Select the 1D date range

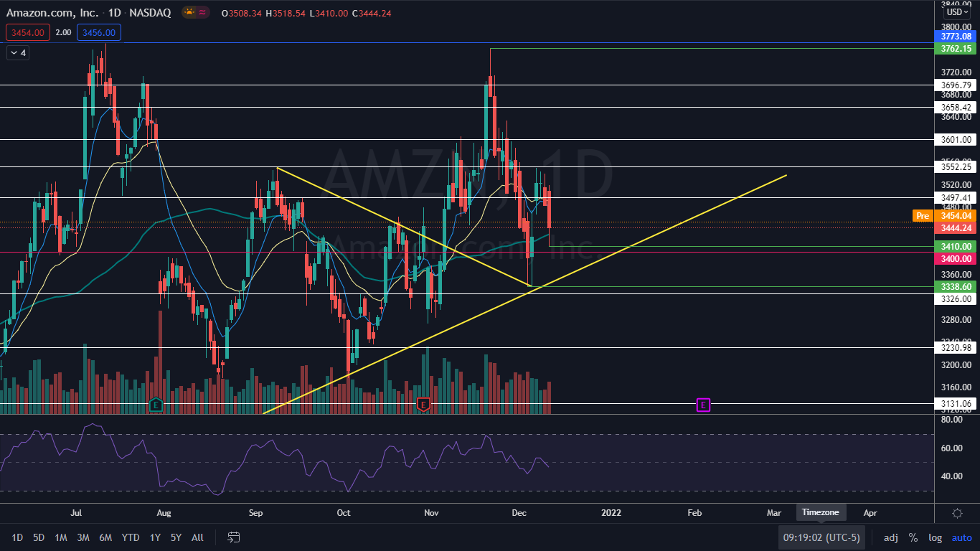17,537
